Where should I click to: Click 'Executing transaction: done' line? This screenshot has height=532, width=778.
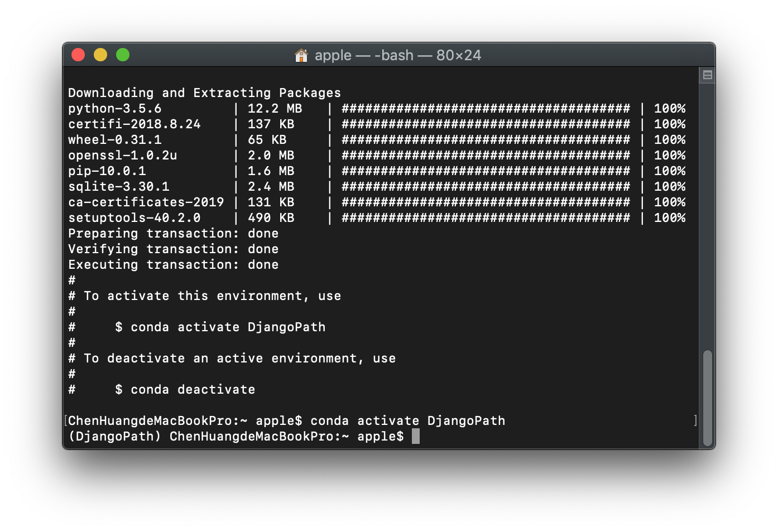[173, 264]
